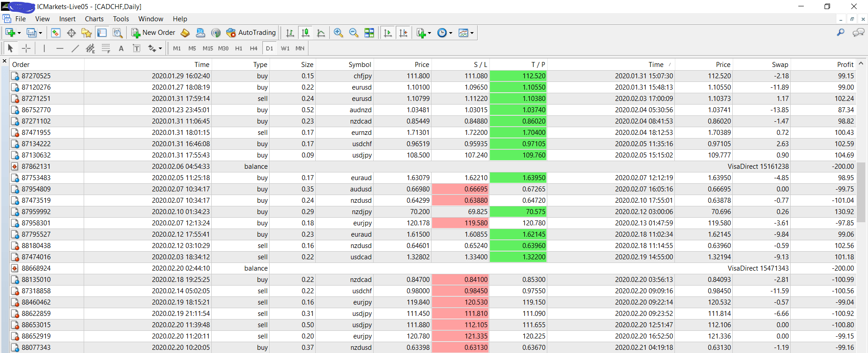This screenshot has height=353, width=868.
Task: Expand the Indicators dropdown arrow
Action: [429, 33]
